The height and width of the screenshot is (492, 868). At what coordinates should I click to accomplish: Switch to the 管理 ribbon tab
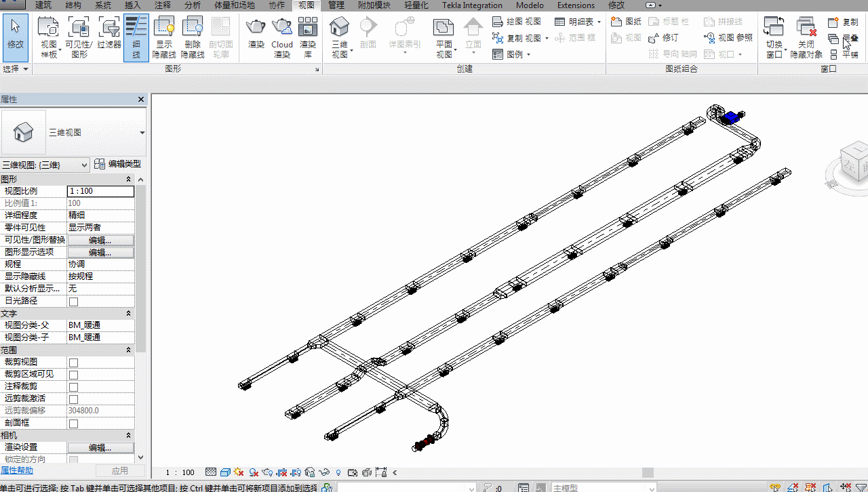(x=336, y=5)
